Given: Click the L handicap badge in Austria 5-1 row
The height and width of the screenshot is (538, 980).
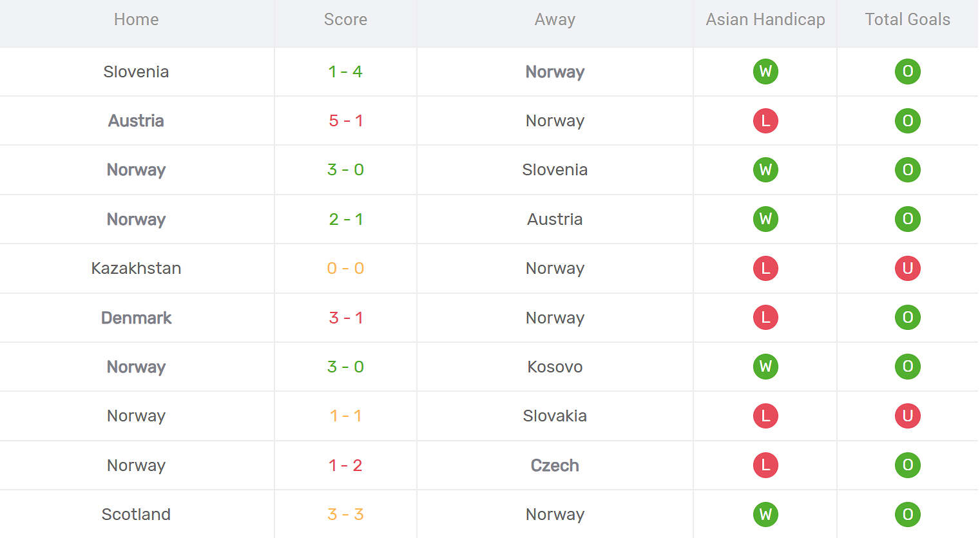Looking at the screenshot, I should [765, 120].
